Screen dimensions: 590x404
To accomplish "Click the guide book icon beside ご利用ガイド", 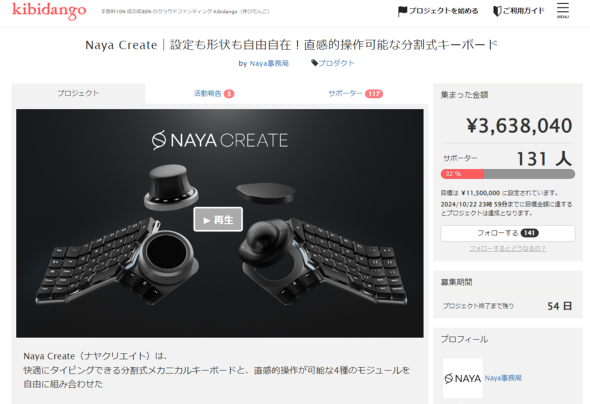I will coord(497,11).
